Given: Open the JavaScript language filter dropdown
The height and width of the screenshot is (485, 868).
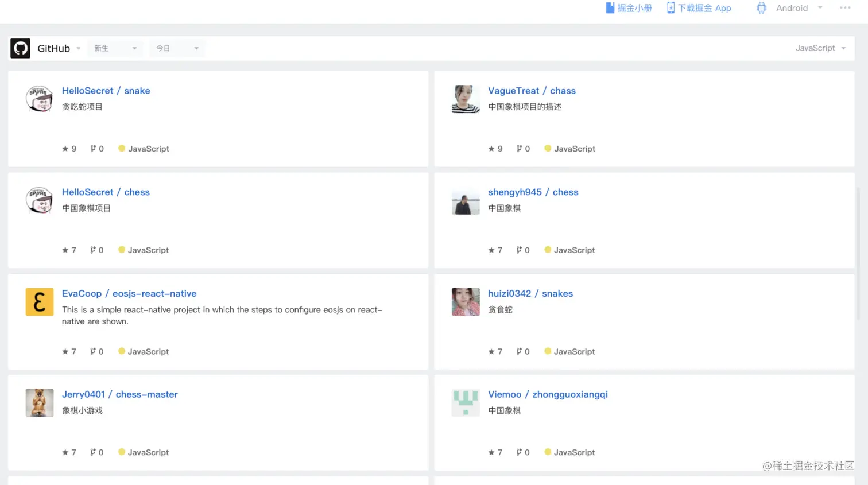Looking at the screenshot, I should point(821,48).
